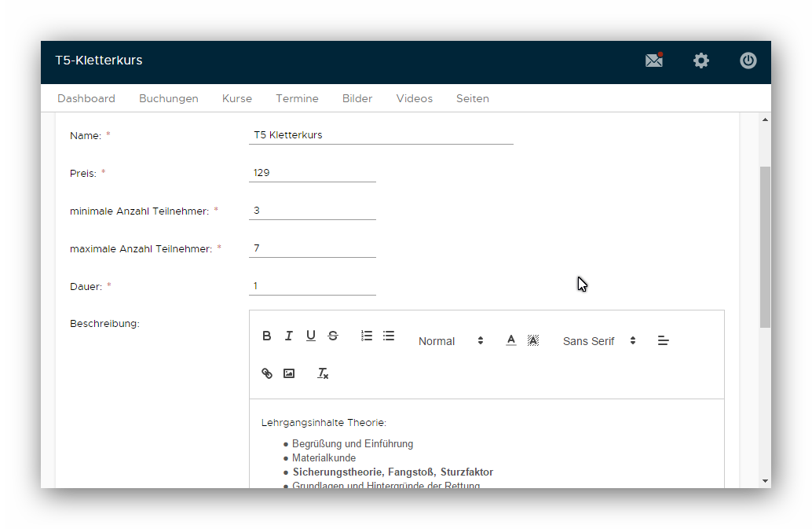The height and width of the screenshot is (529, 812).
Task: Click the T5-Kletterkurs header title
Action: click(99, 60)
